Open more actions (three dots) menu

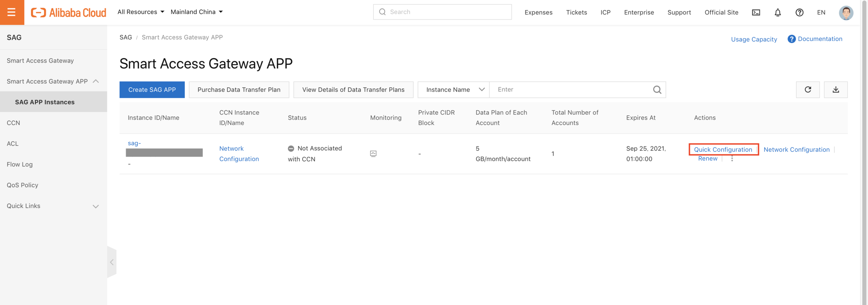732,159
